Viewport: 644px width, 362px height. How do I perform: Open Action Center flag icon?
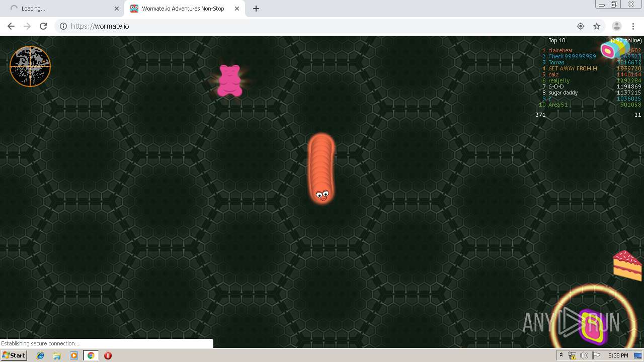coord(596,355)
